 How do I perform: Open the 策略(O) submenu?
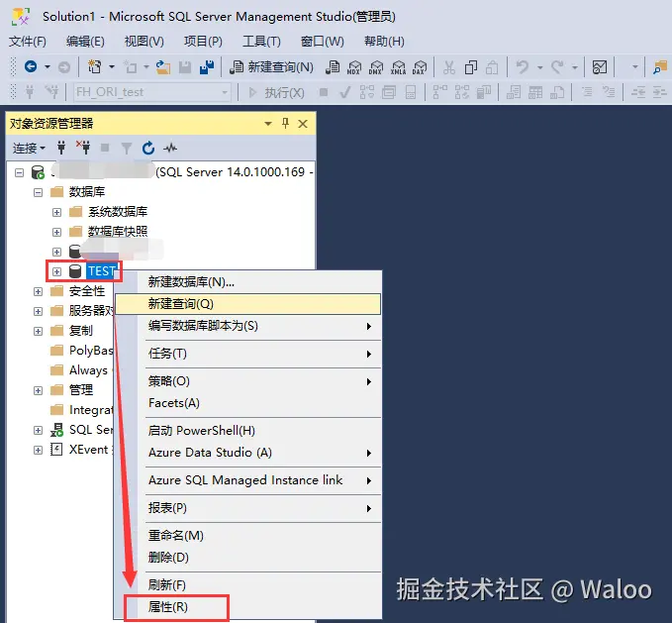(248, 381)
